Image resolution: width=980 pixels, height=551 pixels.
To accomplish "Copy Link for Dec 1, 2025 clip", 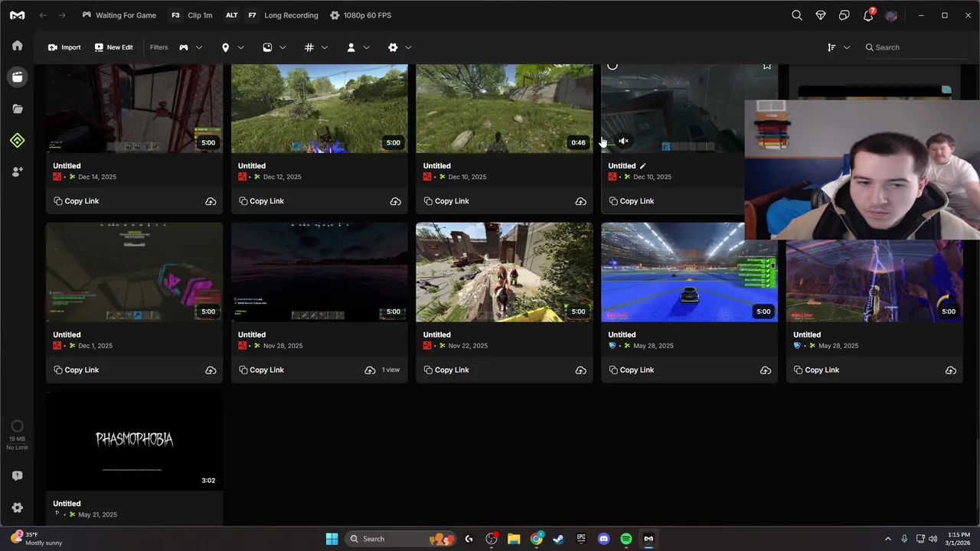I will (x=77, y=370).
